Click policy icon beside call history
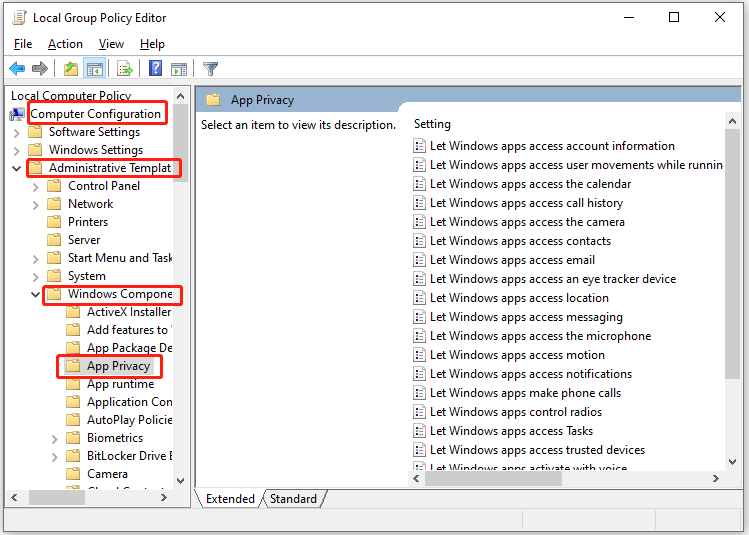749x535 pixels. 419,203
